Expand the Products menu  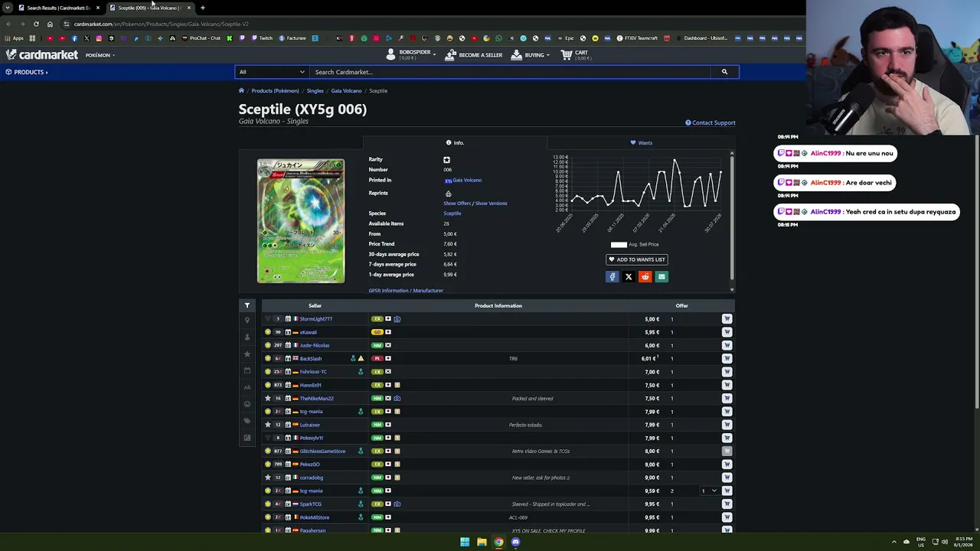tap(27, 72)
